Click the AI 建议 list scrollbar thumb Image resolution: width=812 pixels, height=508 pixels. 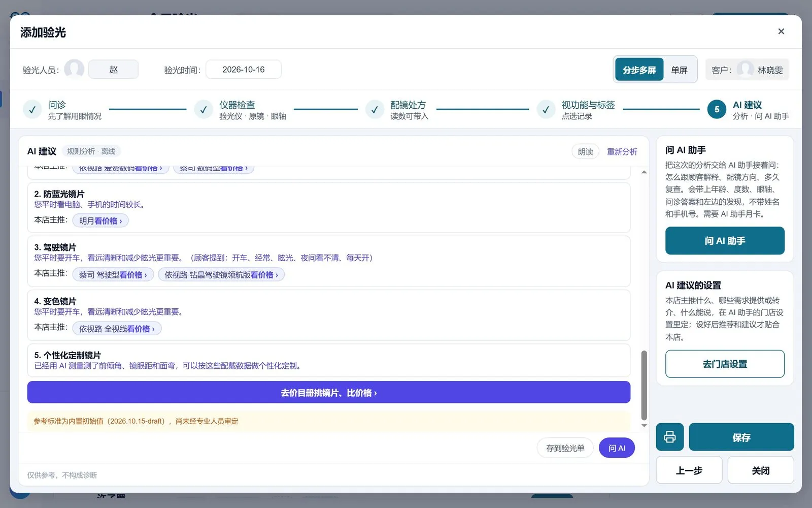pos(644,385)
